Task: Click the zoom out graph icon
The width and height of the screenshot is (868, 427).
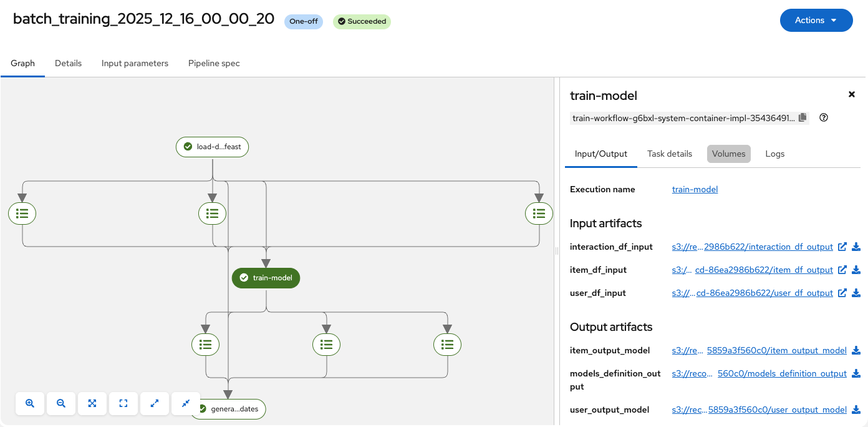Action: pyautogui.click(x=61, y=403)
